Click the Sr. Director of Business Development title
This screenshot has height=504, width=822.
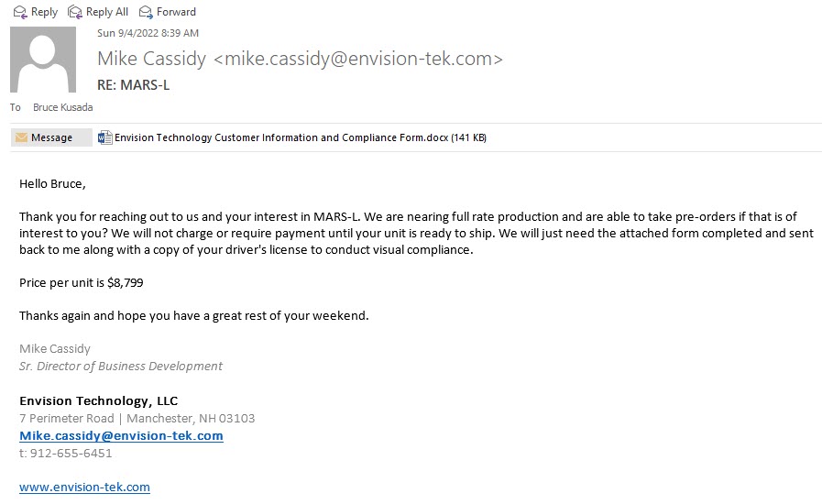click(x=120, y=366)
